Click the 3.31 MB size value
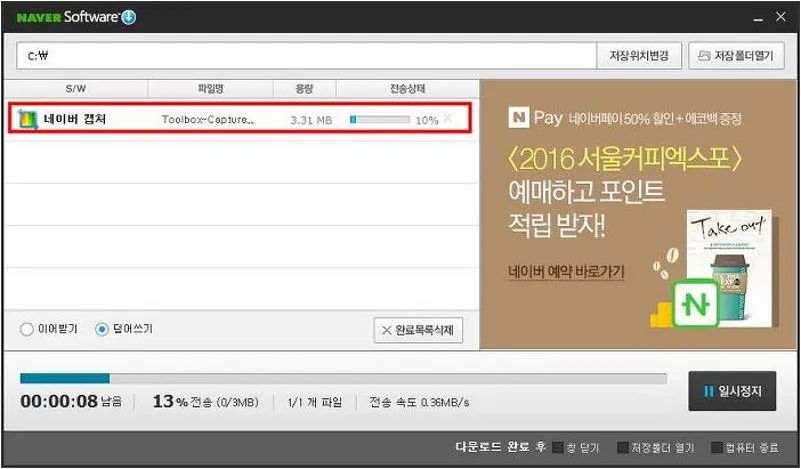801x469 pixels. (x=311, y=121)
